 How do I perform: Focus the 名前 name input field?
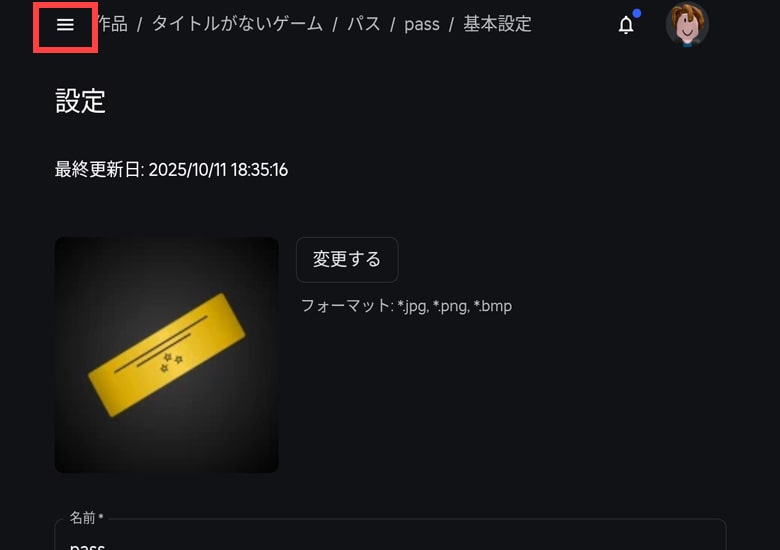pos(390,535)
